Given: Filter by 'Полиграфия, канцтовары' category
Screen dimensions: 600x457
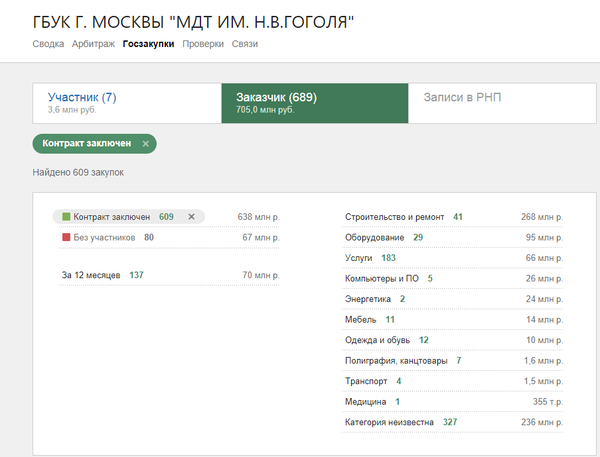Looking at the screenshot, I should 396,361.
